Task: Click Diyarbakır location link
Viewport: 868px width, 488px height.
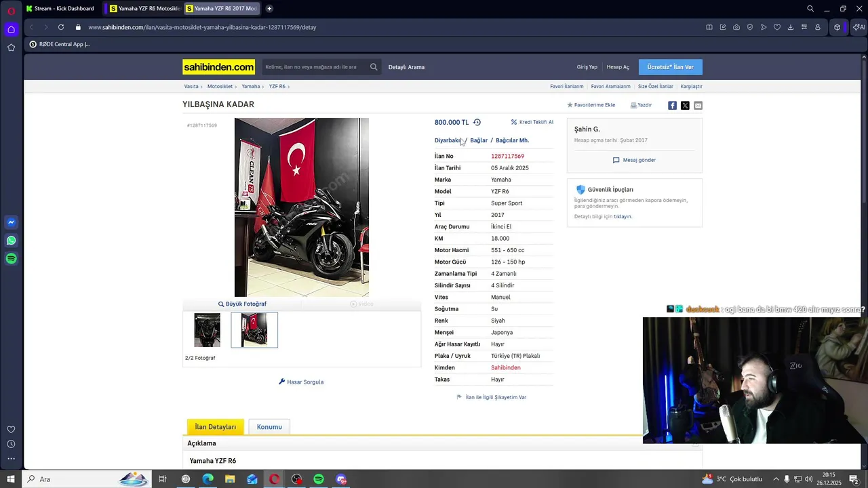Action: [448, 140]
